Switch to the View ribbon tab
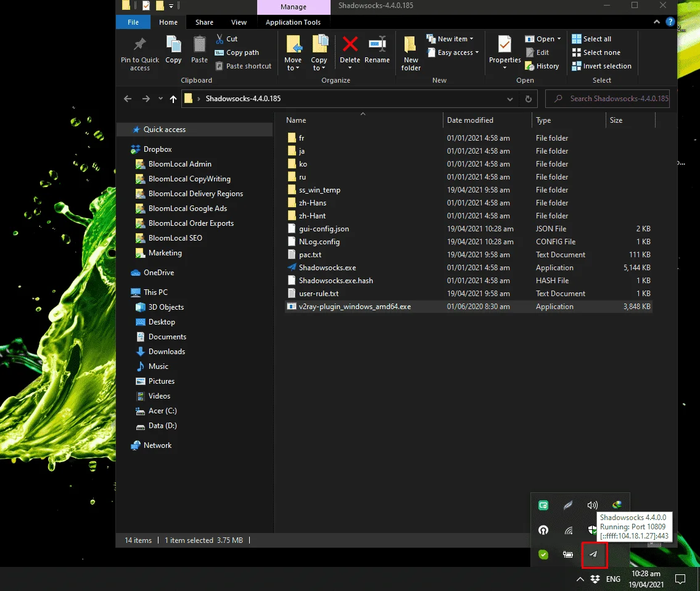The height and width of the screenshot is (591, 700). pyautogui.click(x=239, y=22)
